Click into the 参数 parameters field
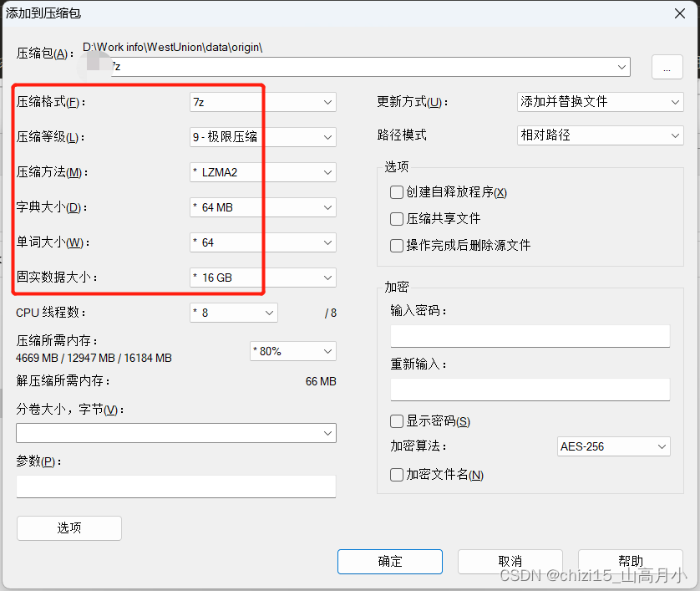 176,487
